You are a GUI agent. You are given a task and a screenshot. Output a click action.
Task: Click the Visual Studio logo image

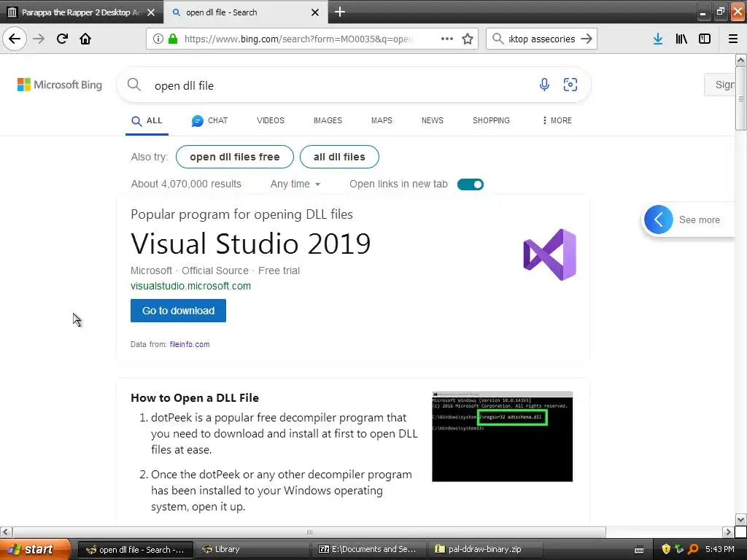tap(550, 254)
